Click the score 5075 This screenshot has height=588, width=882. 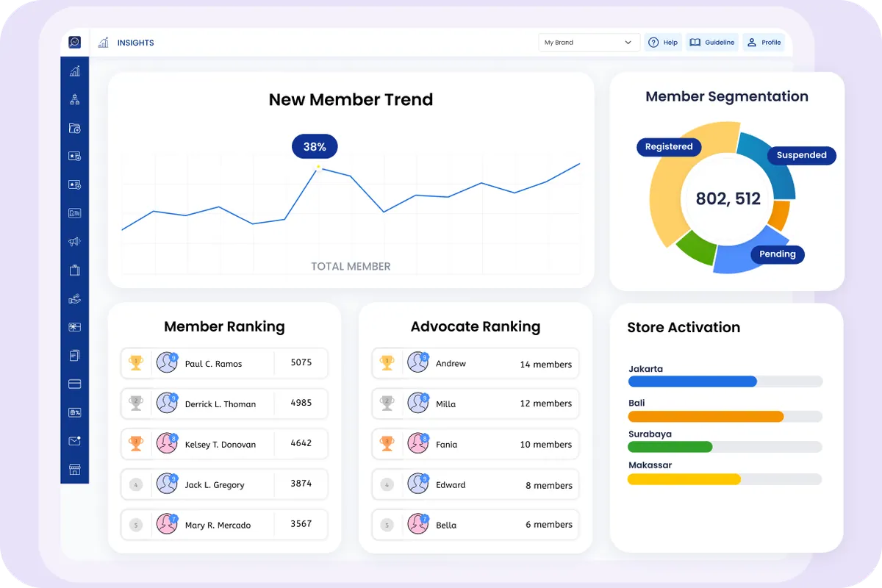(x=301, y=362)
